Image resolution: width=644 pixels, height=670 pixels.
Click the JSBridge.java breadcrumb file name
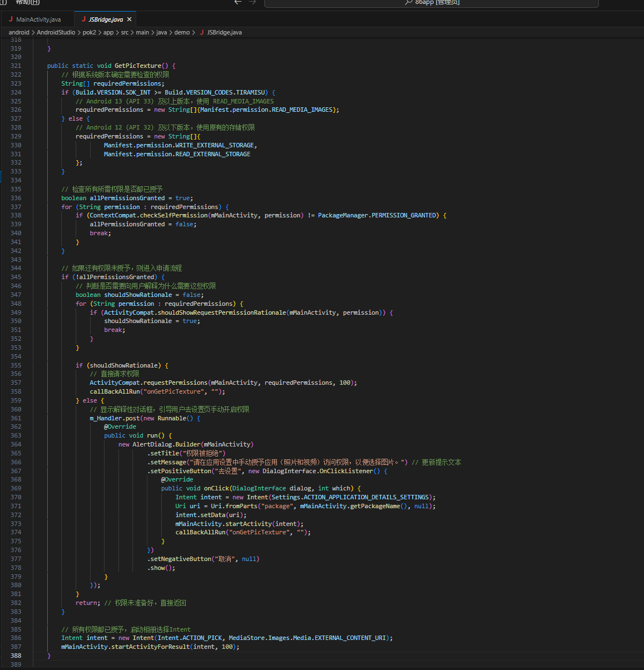point(224,32)
